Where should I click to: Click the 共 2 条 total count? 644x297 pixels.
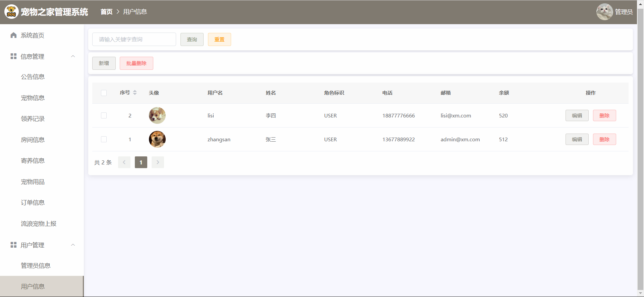[103, 162]
